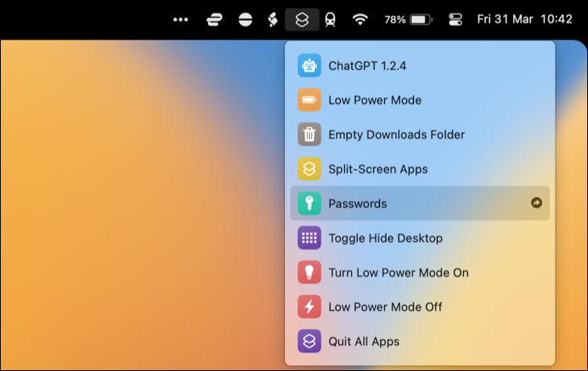This screenshot has height=371, width=588.
Task: Click the striped circle menu bar icon
Action: [245, 19]
